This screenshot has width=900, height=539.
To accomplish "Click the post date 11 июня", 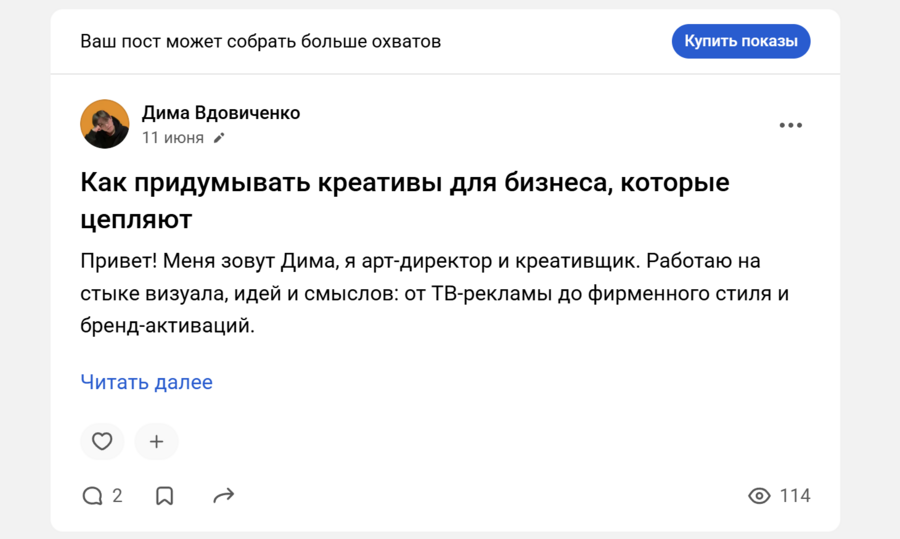I will [x=173, y=138].
